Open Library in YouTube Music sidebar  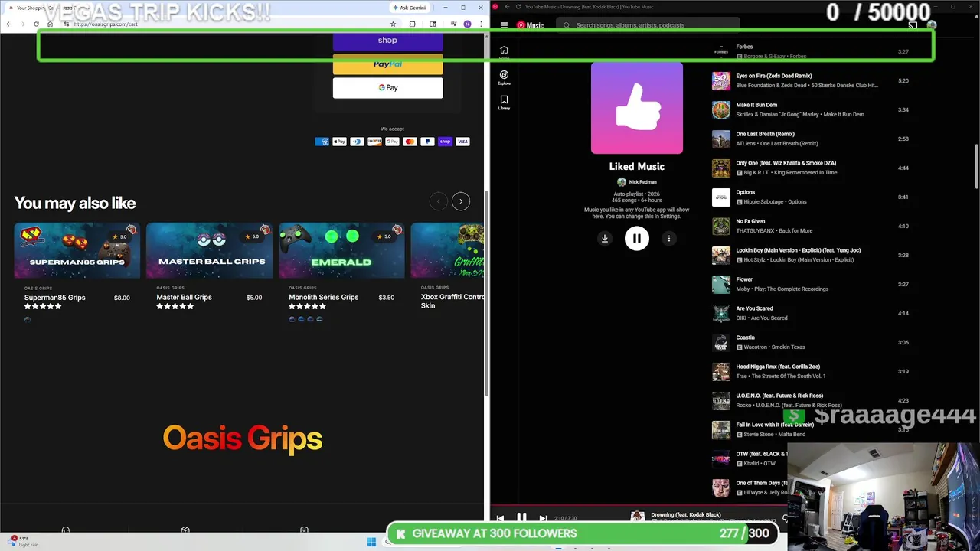click(504, 103)
